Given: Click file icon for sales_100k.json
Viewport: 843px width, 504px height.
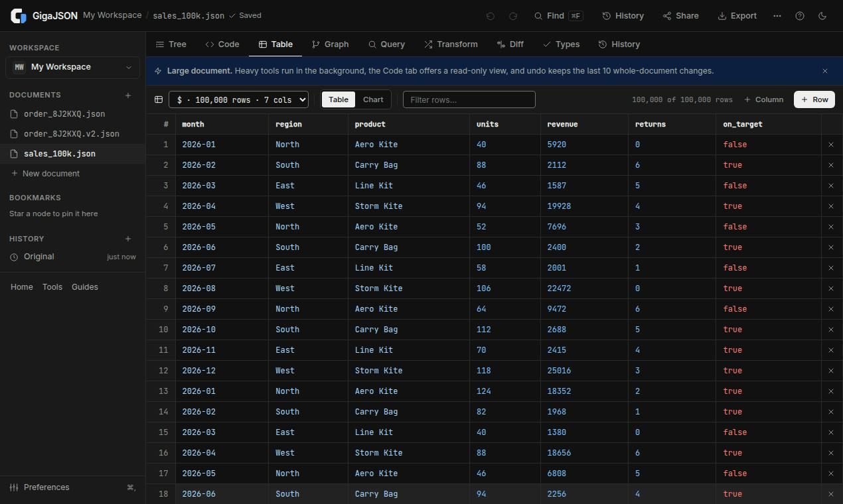Looking at the screenshot, I should pyautogui.click(x=15, y=154).
